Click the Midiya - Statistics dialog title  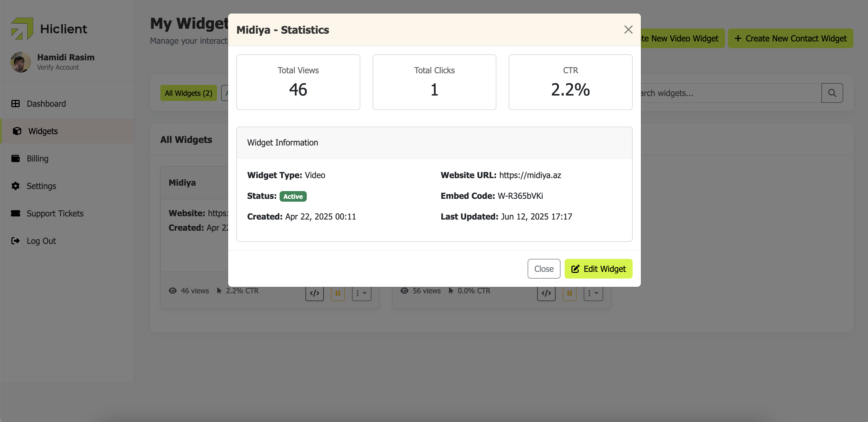point(283,30)
